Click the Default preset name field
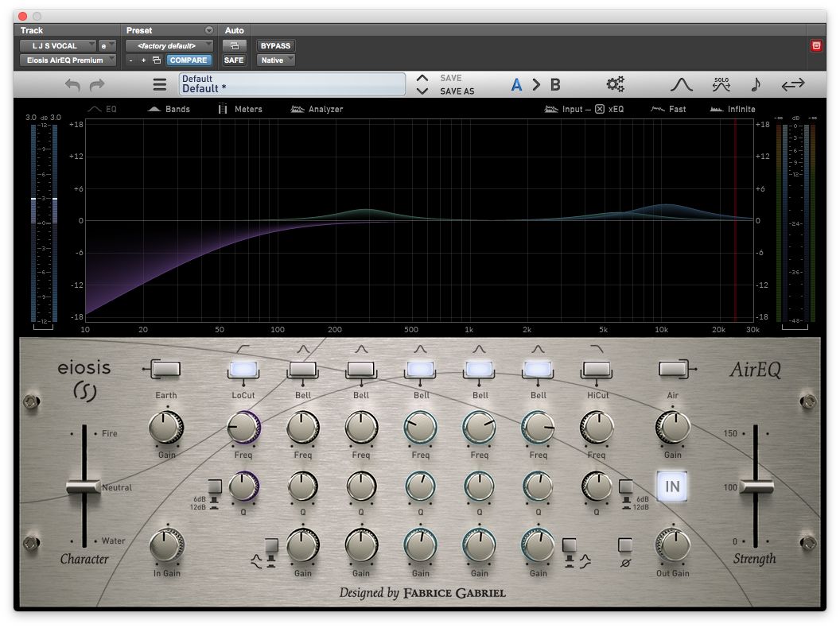This screenshot has height=628, width=840. [x=292, y=84]
